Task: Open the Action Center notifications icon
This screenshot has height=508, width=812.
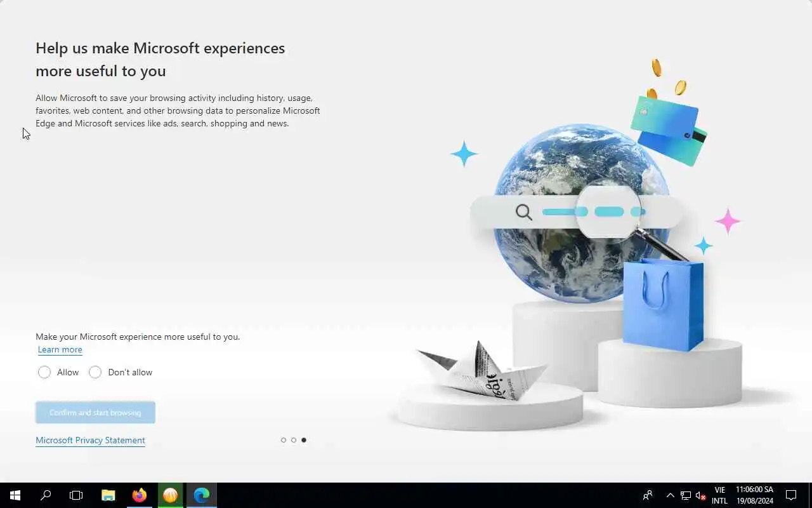Action: tap(791, 495)
